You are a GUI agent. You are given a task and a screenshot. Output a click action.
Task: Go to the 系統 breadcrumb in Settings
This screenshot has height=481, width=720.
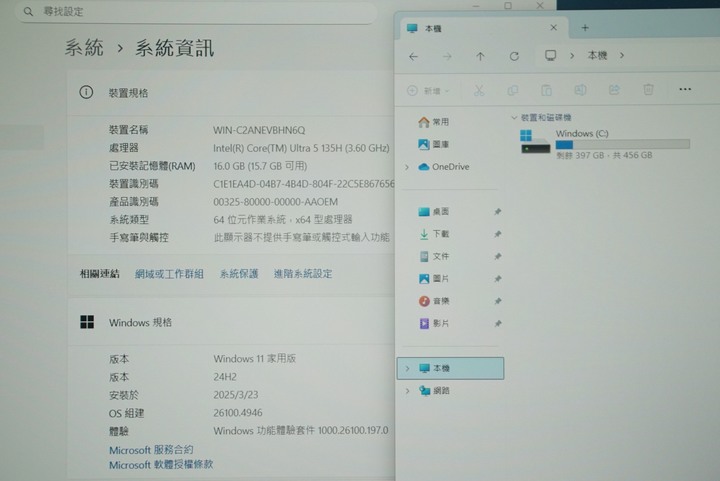84,48
